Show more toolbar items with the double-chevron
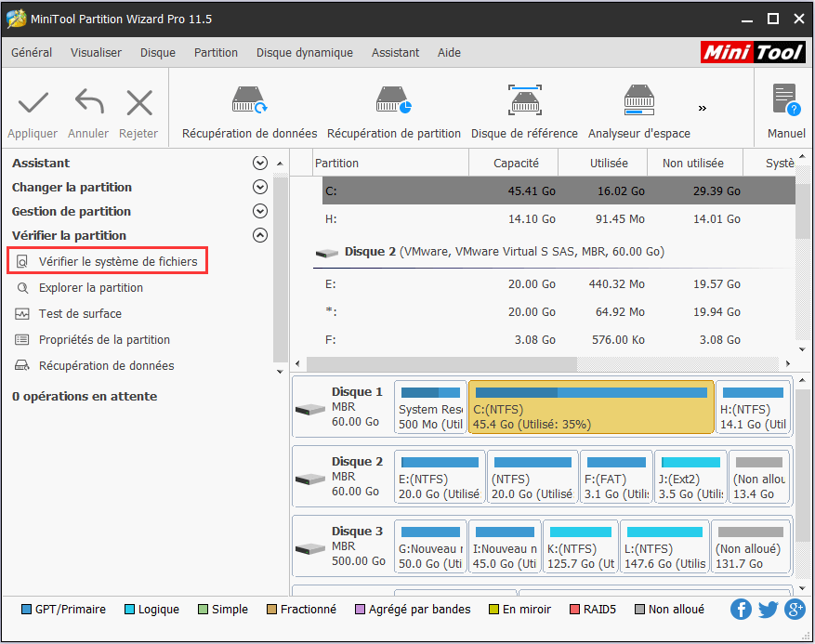Screen dimensions: 815x644 point(703,108)
